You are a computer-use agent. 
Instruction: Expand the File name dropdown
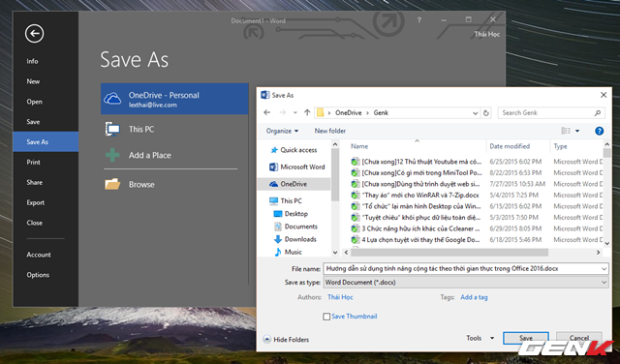click(604, 269)
